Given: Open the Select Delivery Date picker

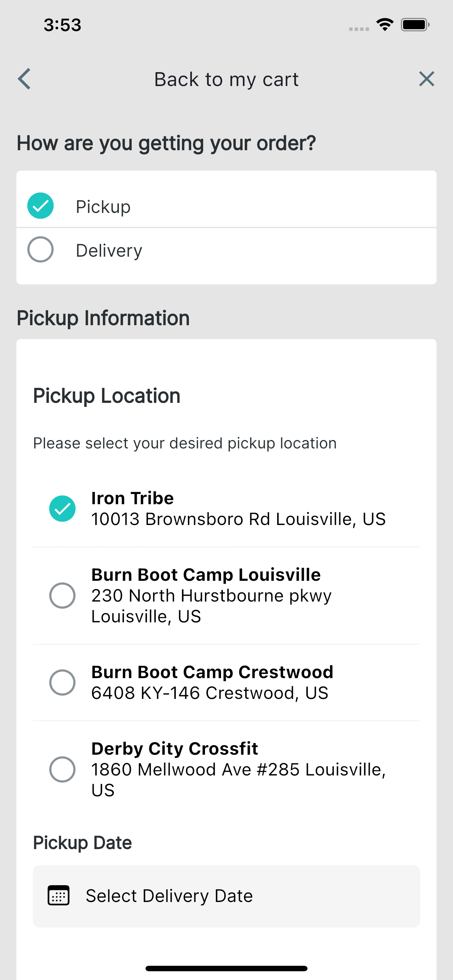Looking at the screenshot, I should tap(226, 896).
